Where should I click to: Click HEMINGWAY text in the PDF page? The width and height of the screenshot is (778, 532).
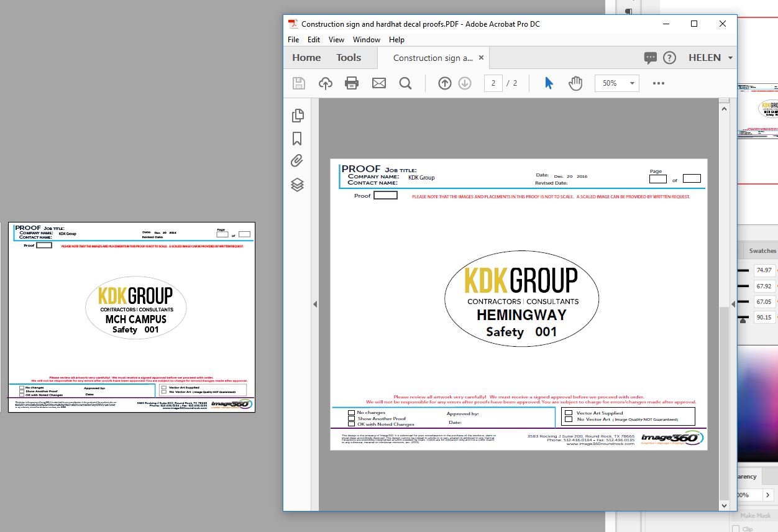521,315
